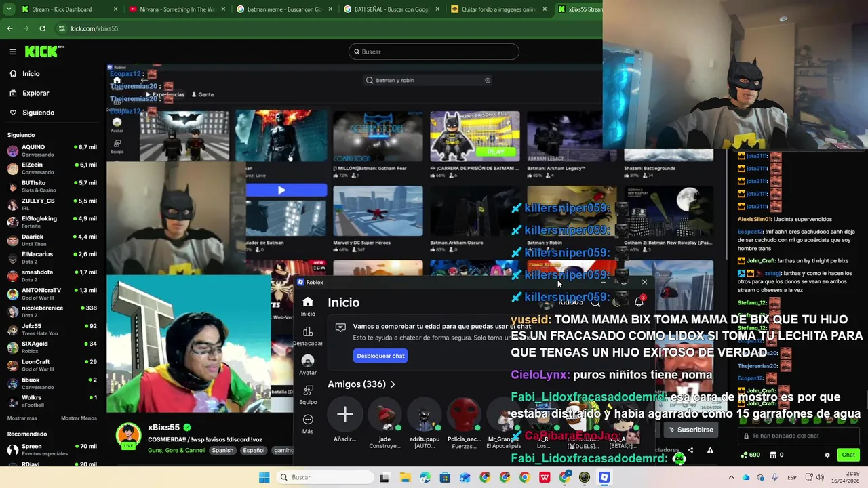Open Explorar in Kick sidebar
This screenshot has height=488, width=868.
[x=35, y=93]
